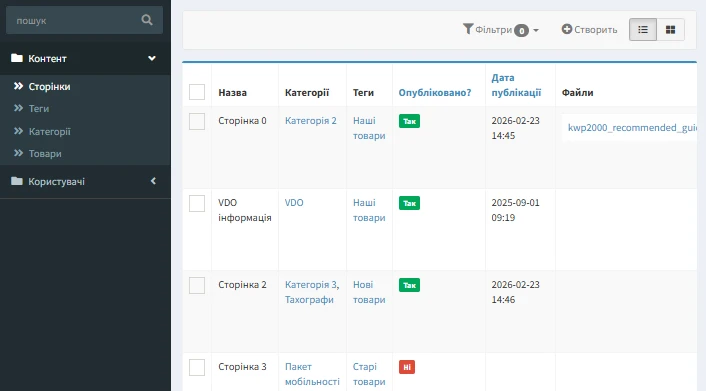Open the VDO category link

tap(294, 203)
